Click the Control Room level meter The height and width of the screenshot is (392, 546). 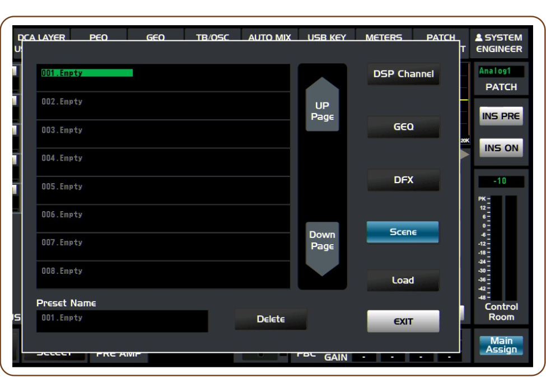coord(501,246)
